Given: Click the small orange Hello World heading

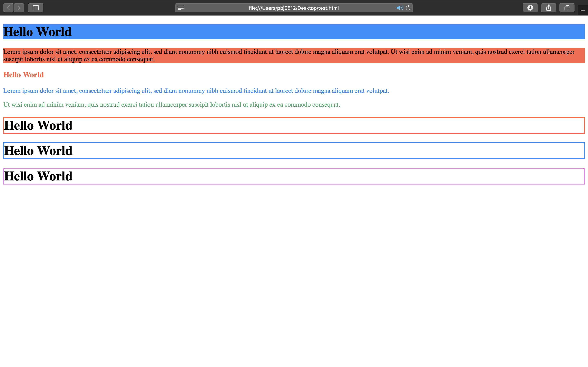Looking at the screenshot, I should click(x=23, y=75).
